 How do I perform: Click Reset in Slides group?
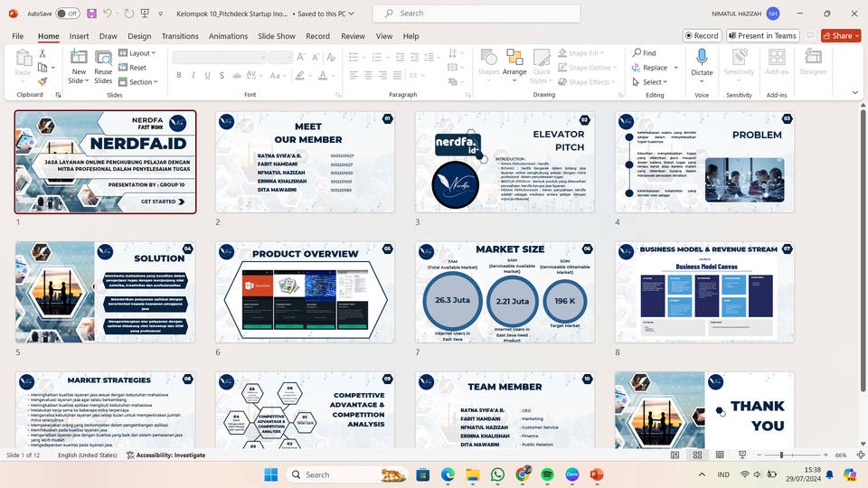132,68
